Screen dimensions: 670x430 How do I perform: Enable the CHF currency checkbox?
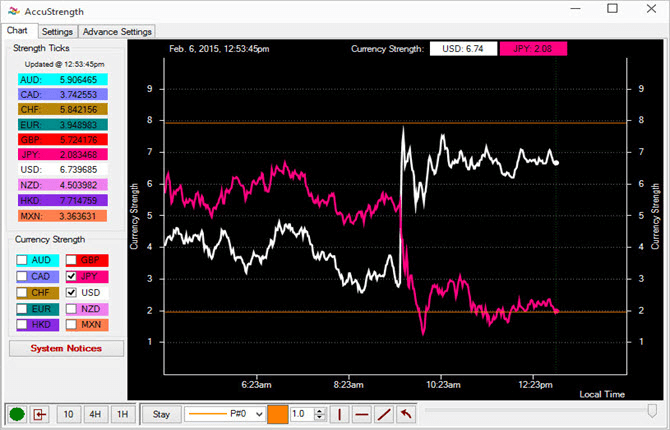pos(22,293)
